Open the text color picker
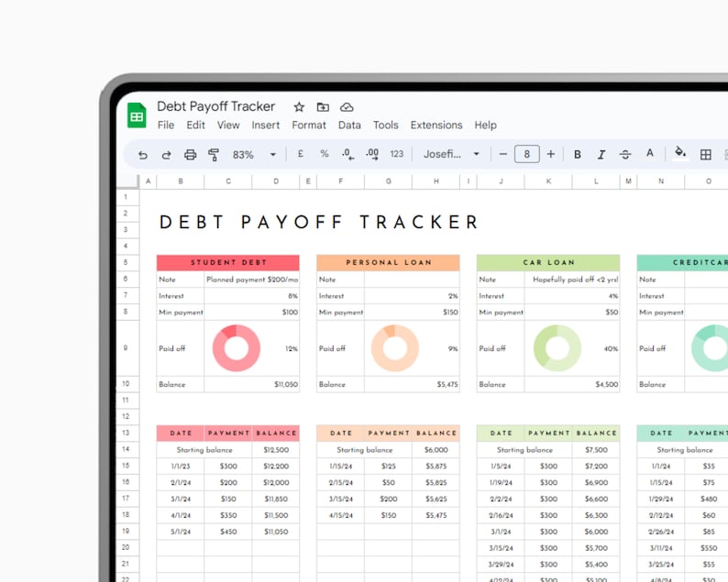This screenshot has height=582, width=728. (649, 153)
